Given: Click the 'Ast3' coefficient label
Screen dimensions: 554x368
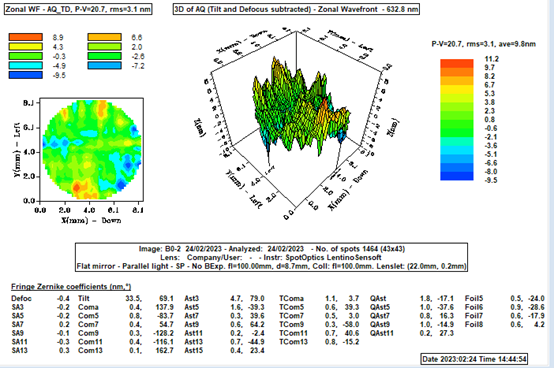Looking at the screenshot, I should 191,299.
